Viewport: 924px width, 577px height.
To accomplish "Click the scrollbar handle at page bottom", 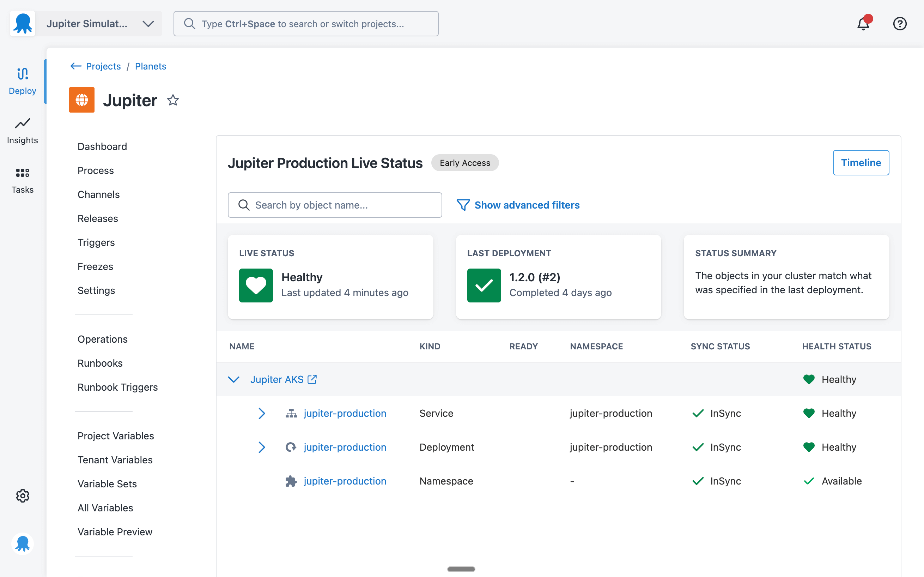I will pyautogui.click(x=461, y=569).
